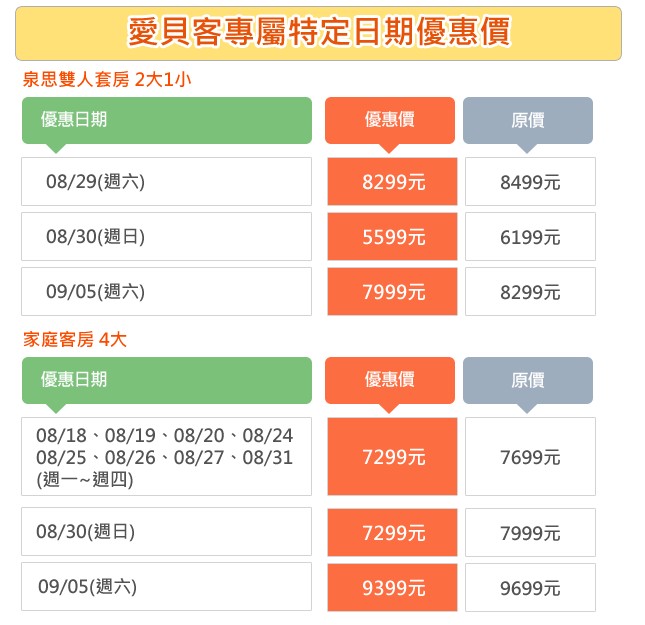Viewport: 645px width, 625px height.
Task: Click the second green 優惠日期 header
Action: [167, 380]
